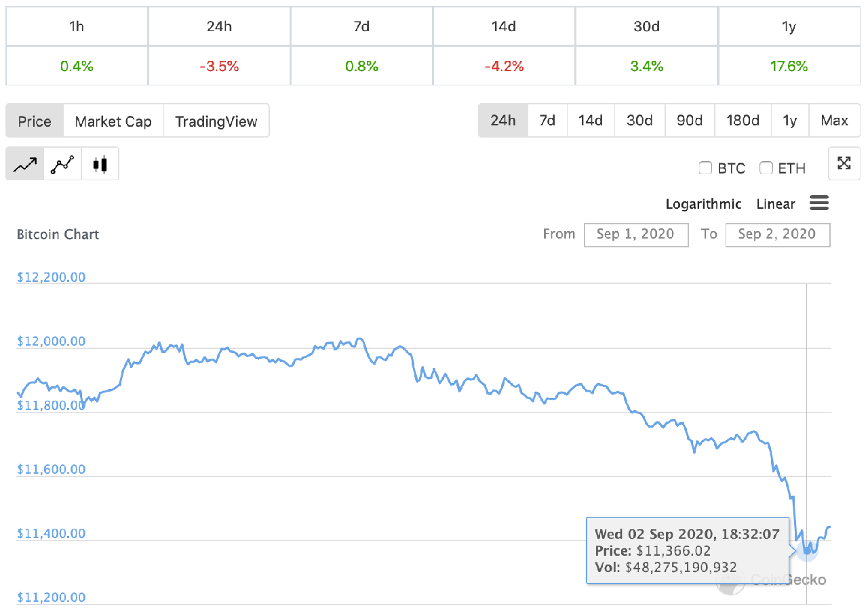
Task: Switch chart to Linear scale
Action: (x=776, y=204)
